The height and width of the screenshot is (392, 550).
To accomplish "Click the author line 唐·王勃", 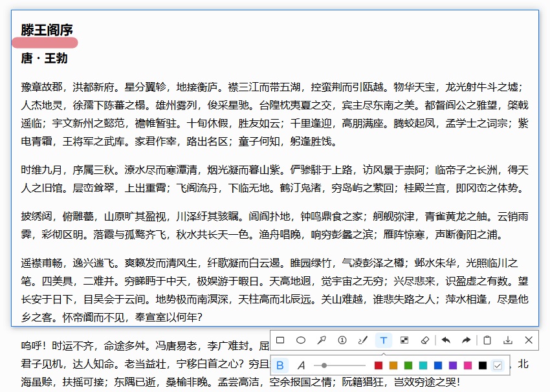I will click(44, 58).
